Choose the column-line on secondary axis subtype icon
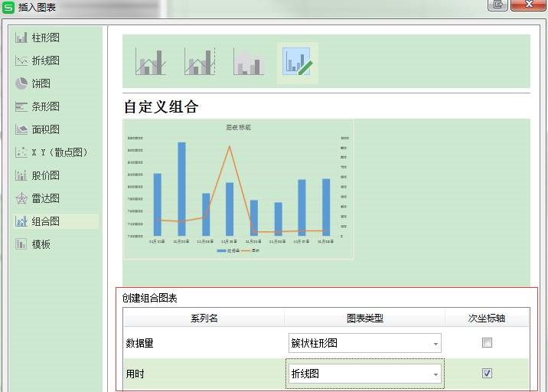548x392 pixels. (x=199, y=62)
